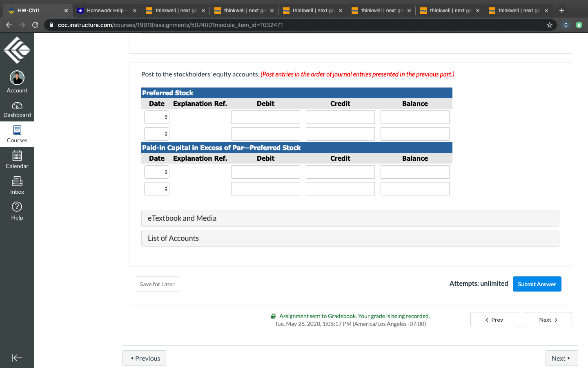Click Preferred Stock first row Credit field

click(x=340, y=117)
